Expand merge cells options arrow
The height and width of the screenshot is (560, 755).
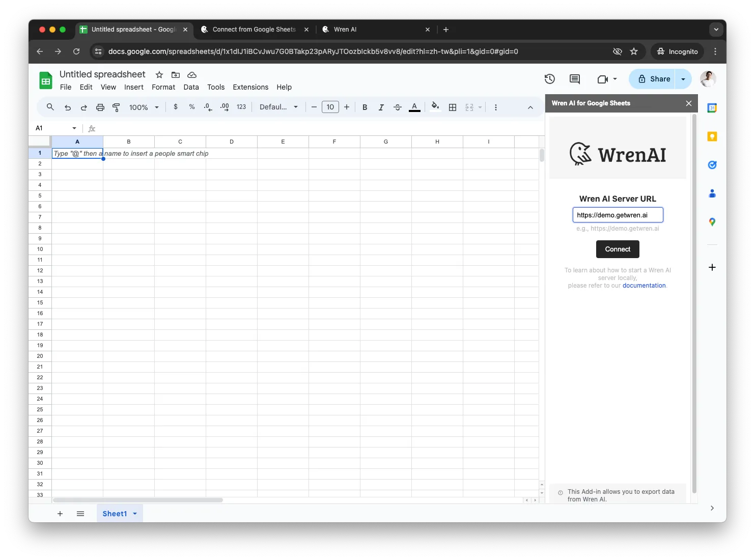click(x=480, y=107)
